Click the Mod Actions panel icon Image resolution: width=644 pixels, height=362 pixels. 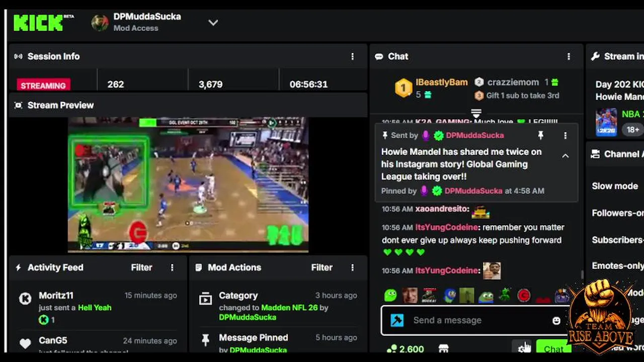pos(199,267)
